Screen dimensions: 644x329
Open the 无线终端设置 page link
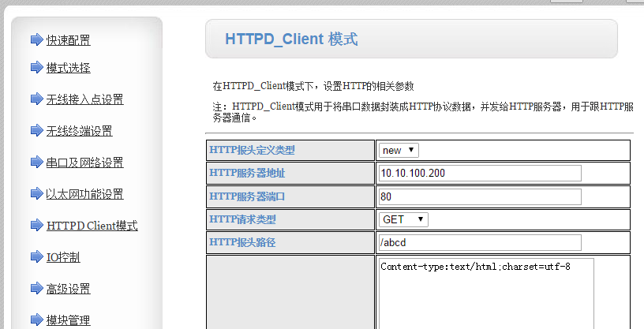click(x=79, y=131)
